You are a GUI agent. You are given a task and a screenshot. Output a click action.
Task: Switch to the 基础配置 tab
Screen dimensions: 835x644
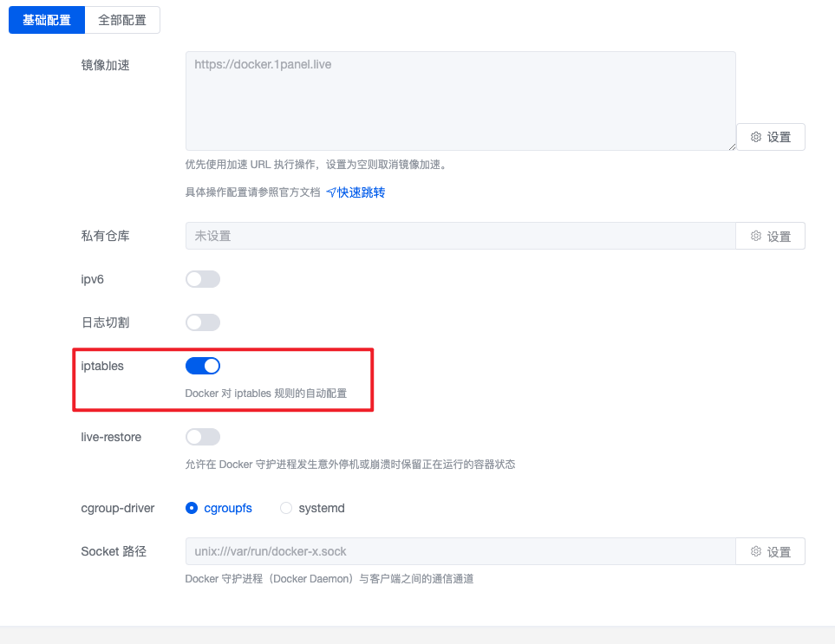(x=47, y=20)
